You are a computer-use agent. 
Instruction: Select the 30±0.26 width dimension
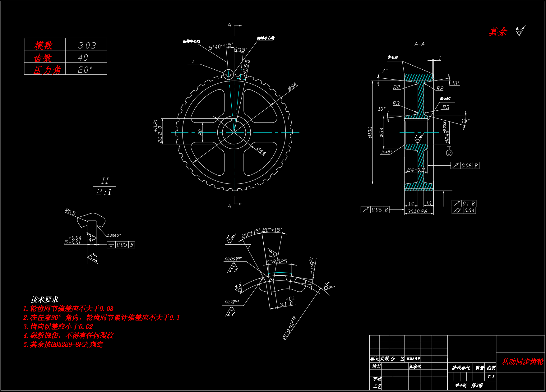click(x=417, y=211)
